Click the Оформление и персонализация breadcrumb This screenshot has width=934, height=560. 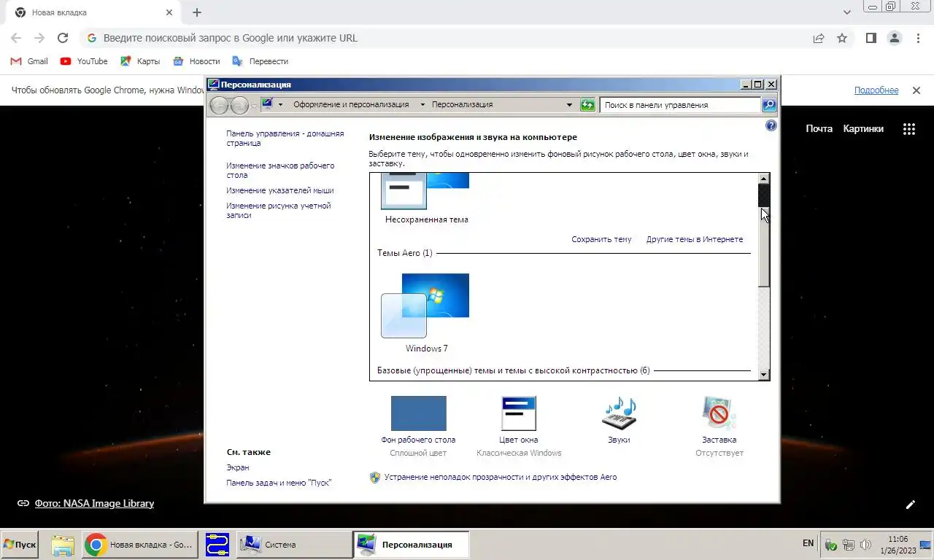tap(351, 104)
